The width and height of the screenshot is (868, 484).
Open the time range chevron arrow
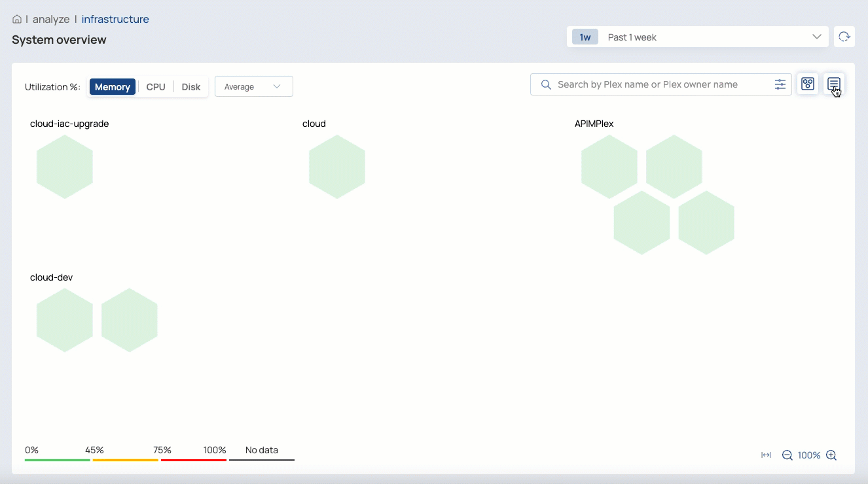click(816, 37)
